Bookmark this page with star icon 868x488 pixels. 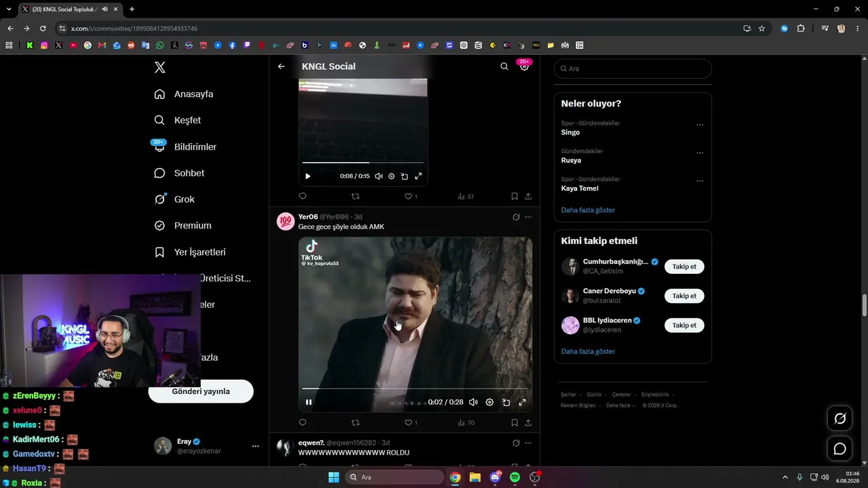click(762, 28)
